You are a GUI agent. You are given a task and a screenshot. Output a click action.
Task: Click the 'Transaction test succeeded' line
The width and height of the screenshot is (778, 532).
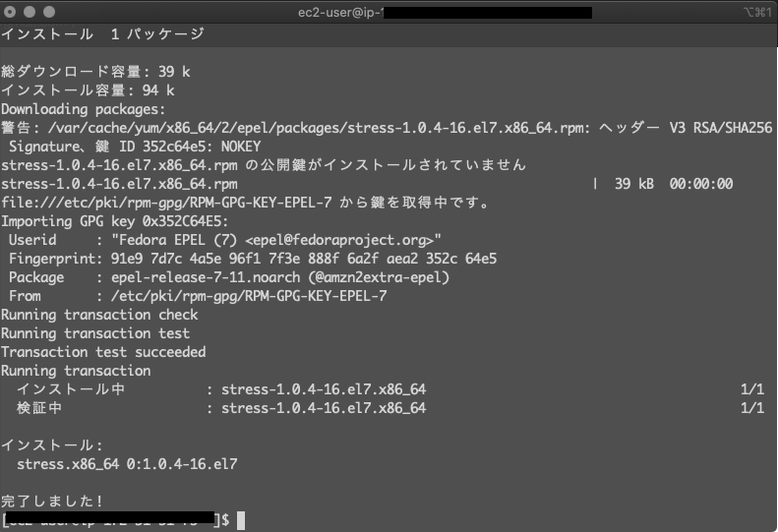[x=103, y=352]
